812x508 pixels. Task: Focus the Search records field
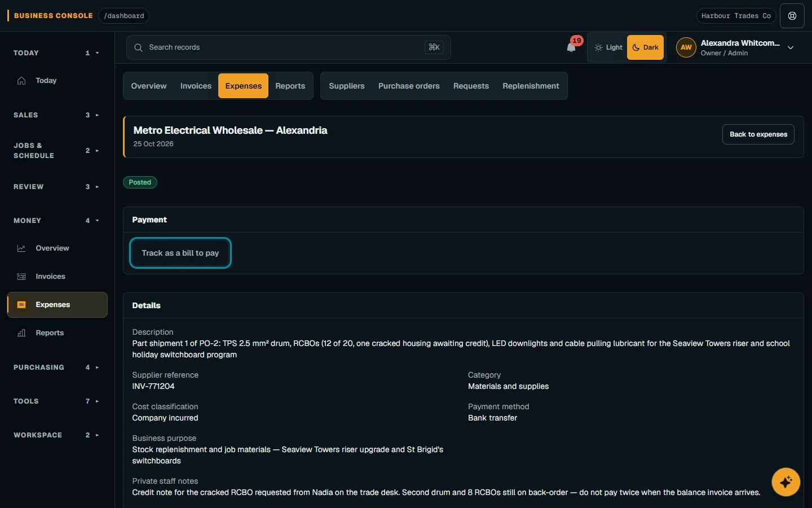(x=288, y=47)
